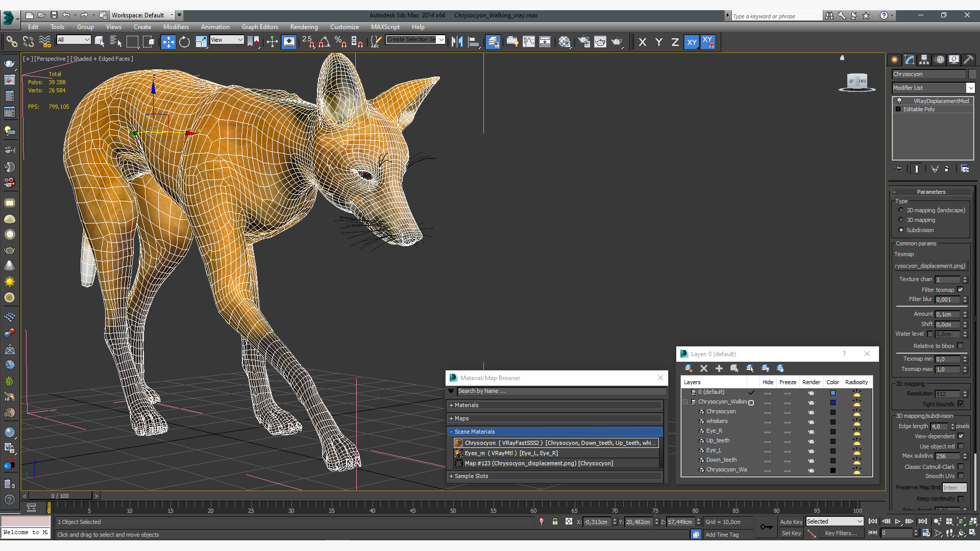Activate Select and Rotate tool
The width and height of the screenshot is (980, 551).
pyautogui.click(x=184, y=42)
